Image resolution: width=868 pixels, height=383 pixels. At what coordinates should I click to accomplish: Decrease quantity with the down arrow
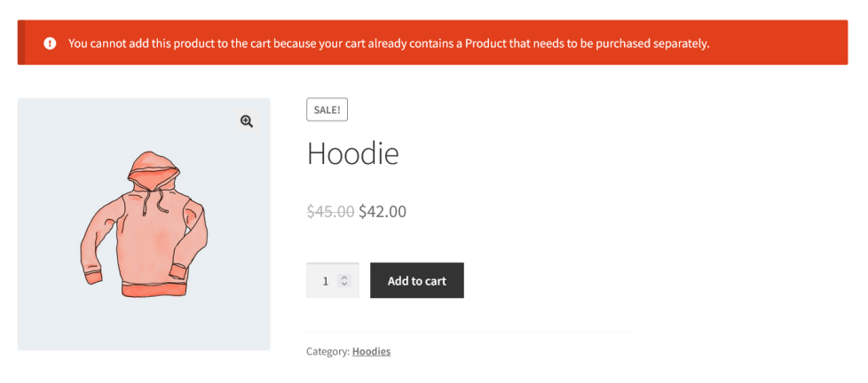point(345,285)
